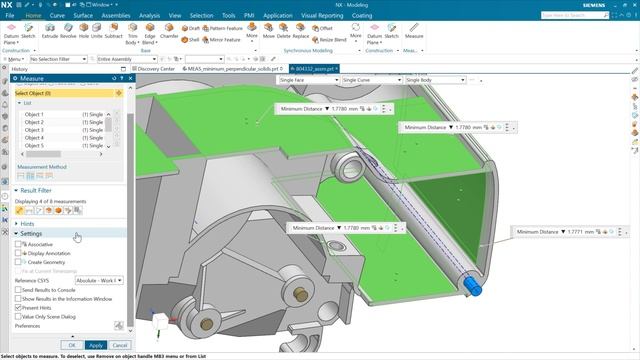The width and height of the screenshot is (640, 360).
Task: Click the Select Object crosshair icon
Action: [x=118, y=93]
